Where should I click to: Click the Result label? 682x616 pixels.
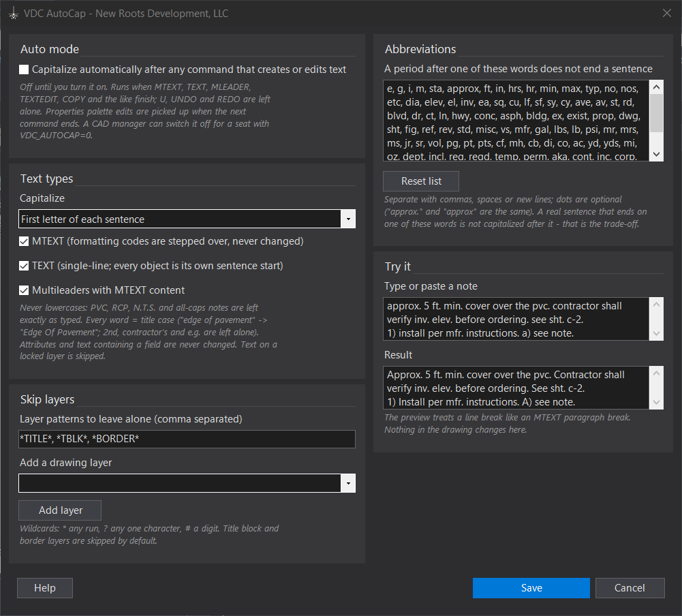pyautogui.click(x=398, y=355)
